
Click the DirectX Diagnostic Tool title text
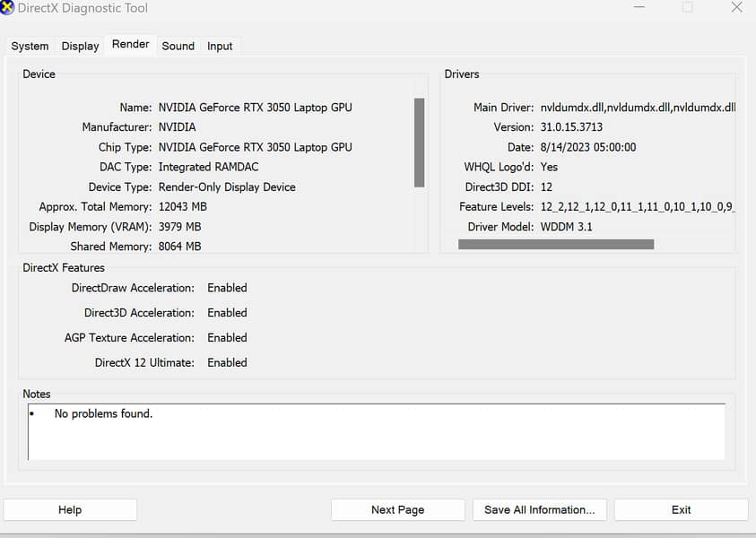coord(83,8)
